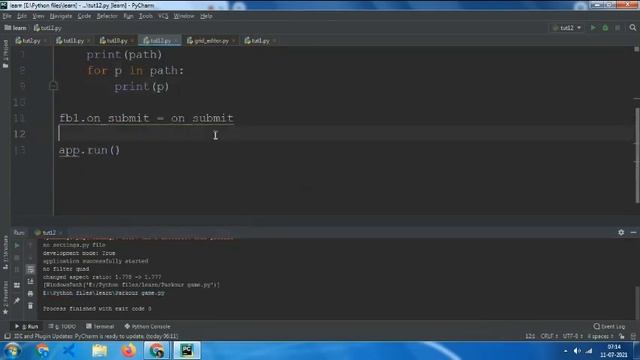Show hidden system tray icons arrow

[x=565, y=351]
